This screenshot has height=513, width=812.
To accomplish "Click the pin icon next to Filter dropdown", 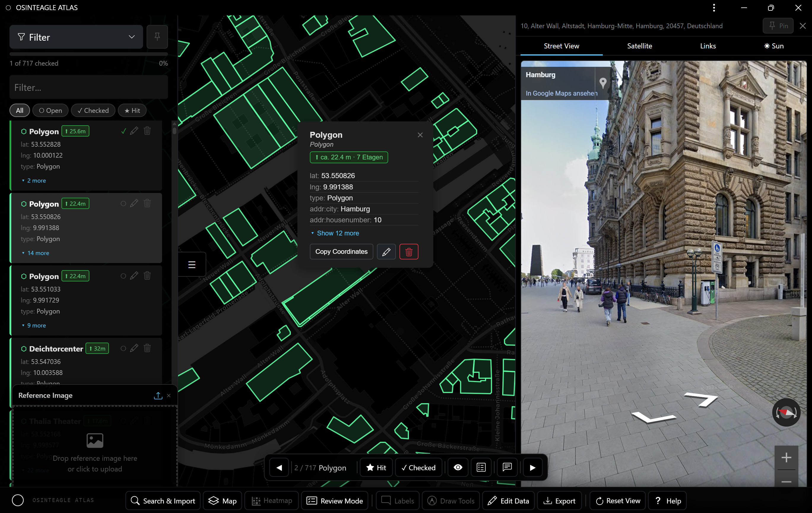I will [x=157, y=37].
